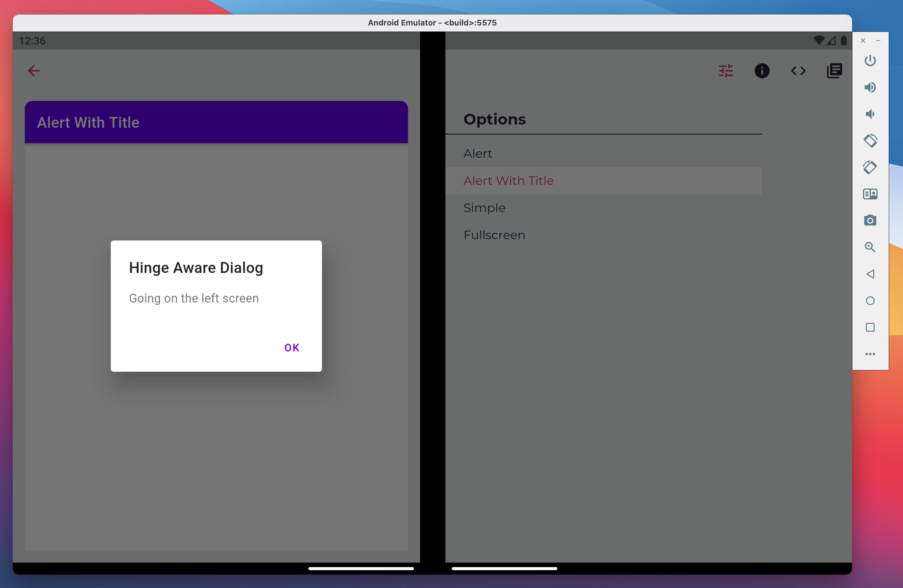Viewport: 903px width, 588px height.
Task: Open the info icon in the toolbar
Action: pos(762,71)
